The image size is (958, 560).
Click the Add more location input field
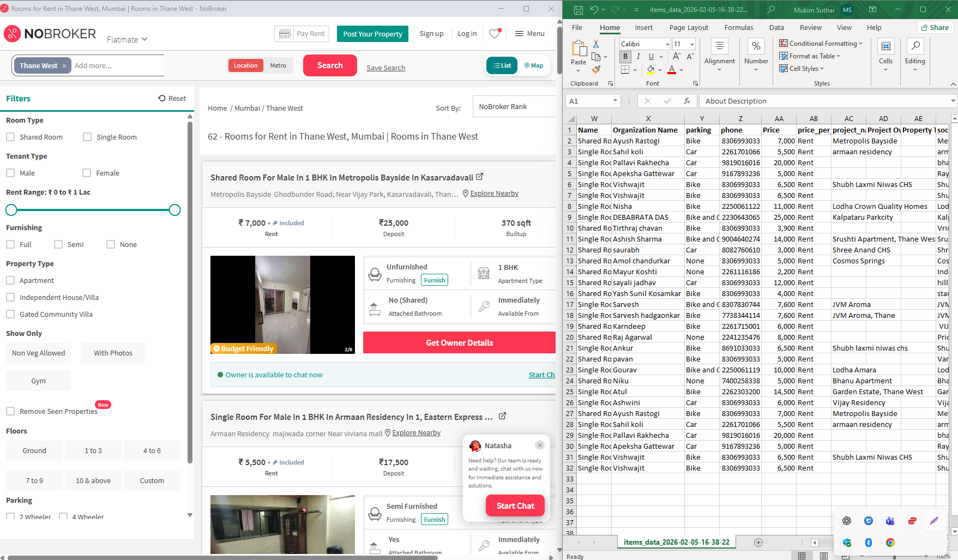click(x=117, y=65)
